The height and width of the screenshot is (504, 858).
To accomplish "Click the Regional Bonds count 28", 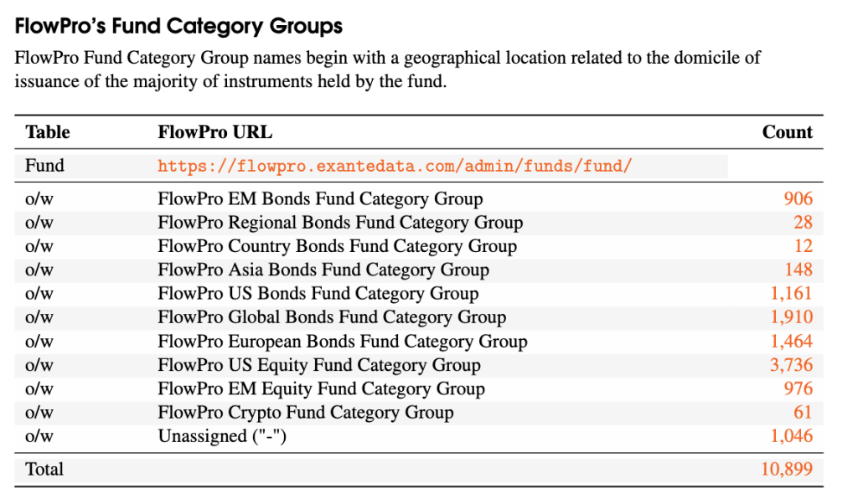I will pos(803,223).
